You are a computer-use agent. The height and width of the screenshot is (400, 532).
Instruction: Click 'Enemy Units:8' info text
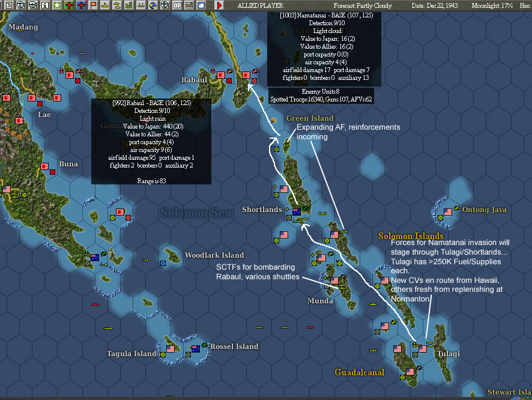(321, 91)
